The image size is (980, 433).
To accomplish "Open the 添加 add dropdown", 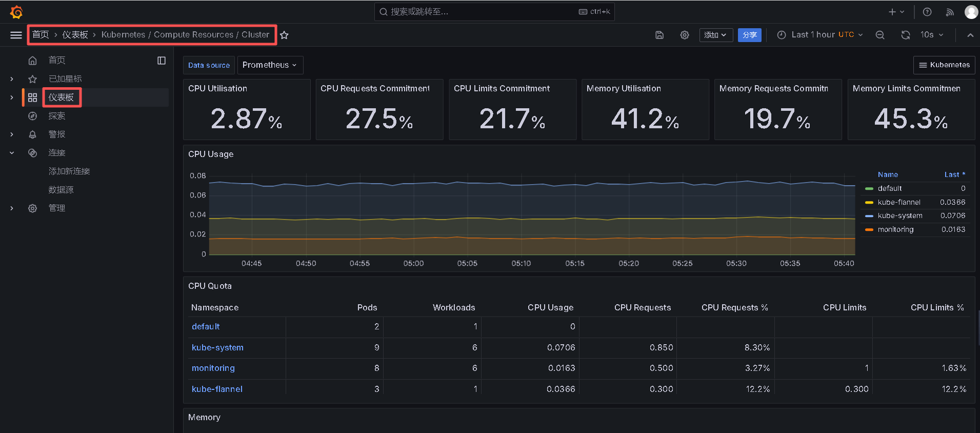I will pyautogui.click(x=716, y=35).
